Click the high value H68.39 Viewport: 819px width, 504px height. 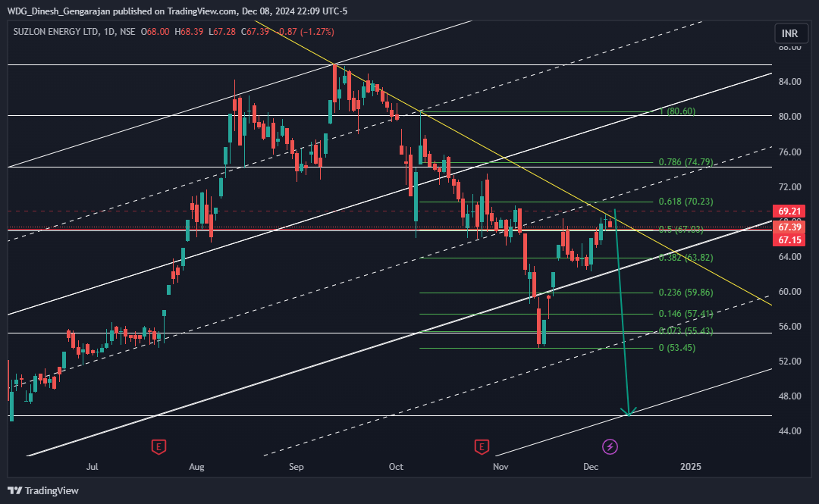coord(189,32)
